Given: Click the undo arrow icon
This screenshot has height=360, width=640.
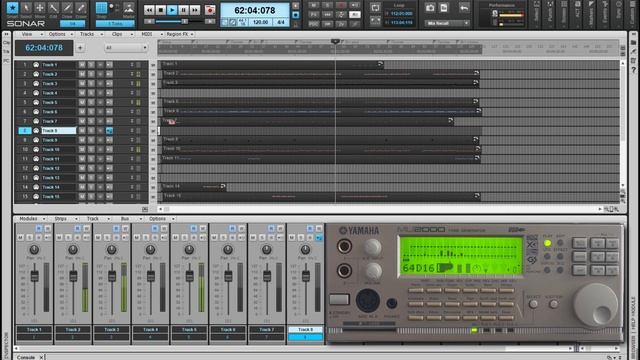Looking at the screenshot, I should tap(464, 7).
